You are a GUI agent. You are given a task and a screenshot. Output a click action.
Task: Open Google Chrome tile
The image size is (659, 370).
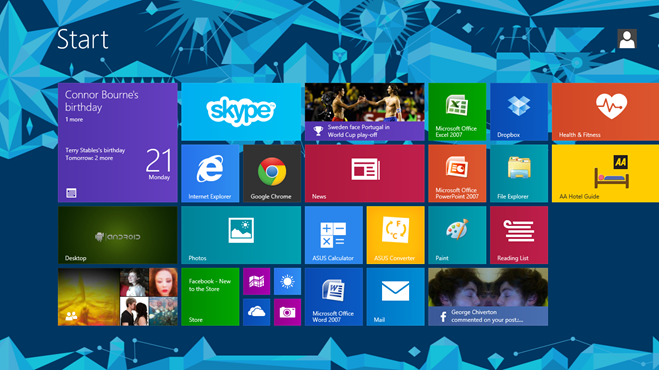pos(272,174)
